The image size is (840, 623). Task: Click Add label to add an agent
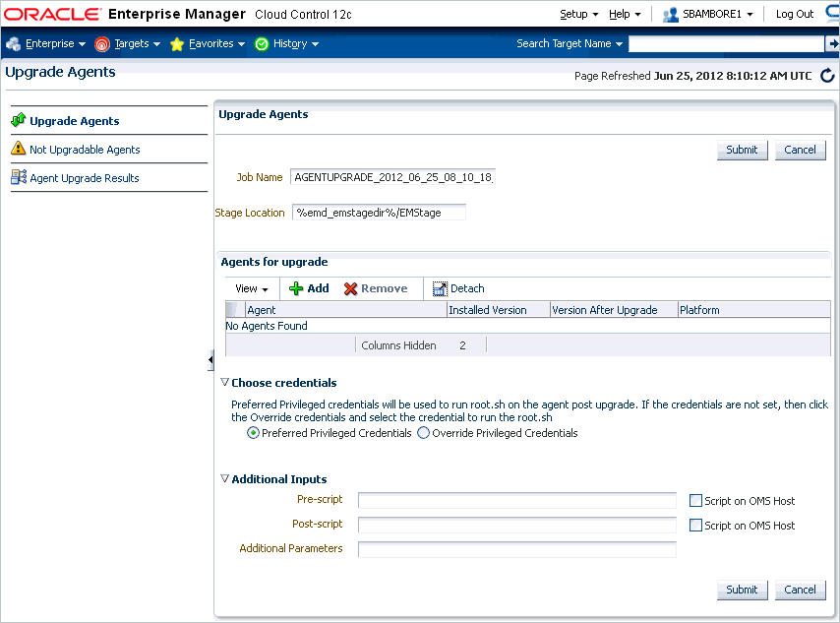(319, 288)
